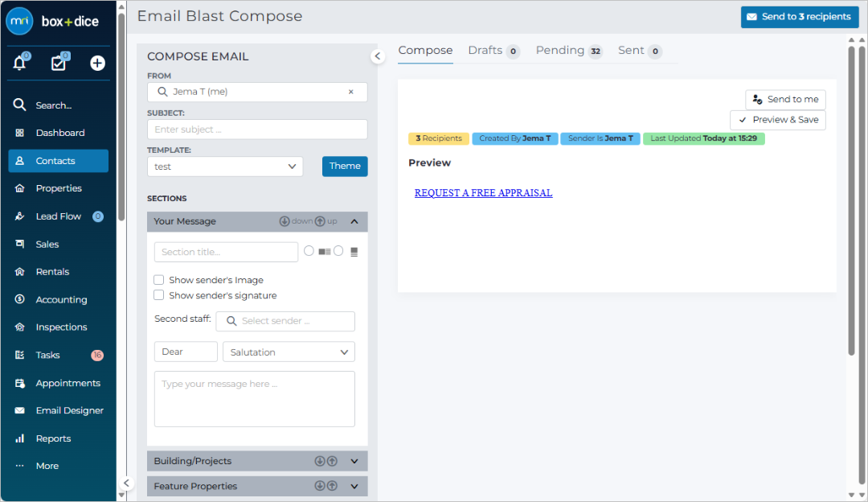This screenshot has width=868, height=502.
Task: Move Feature Properties section down
Action: (319, 486)
